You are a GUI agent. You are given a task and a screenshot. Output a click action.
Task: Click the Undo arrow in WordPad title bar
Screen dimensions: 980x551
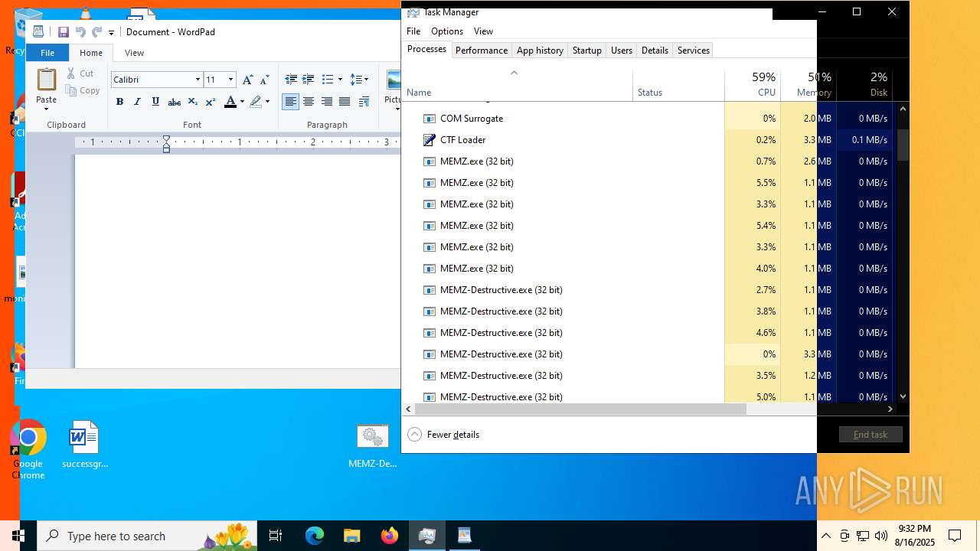click(80, 32)
